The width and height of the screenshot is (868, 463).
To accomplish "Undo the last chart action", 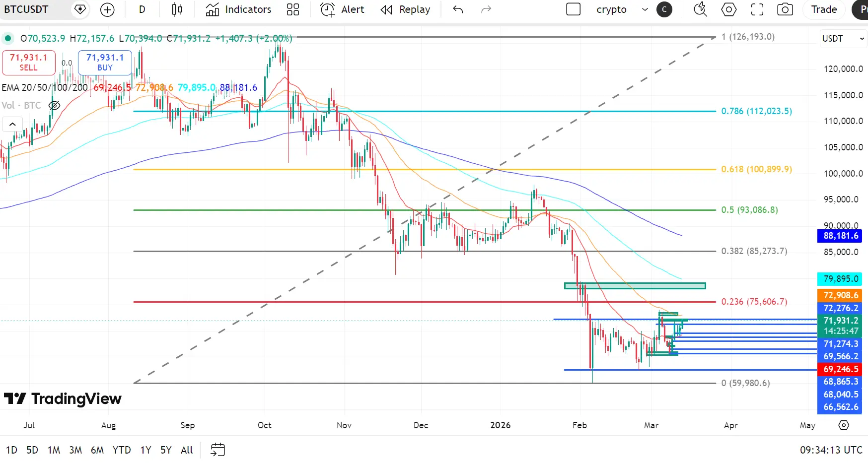I will (458, 9).
